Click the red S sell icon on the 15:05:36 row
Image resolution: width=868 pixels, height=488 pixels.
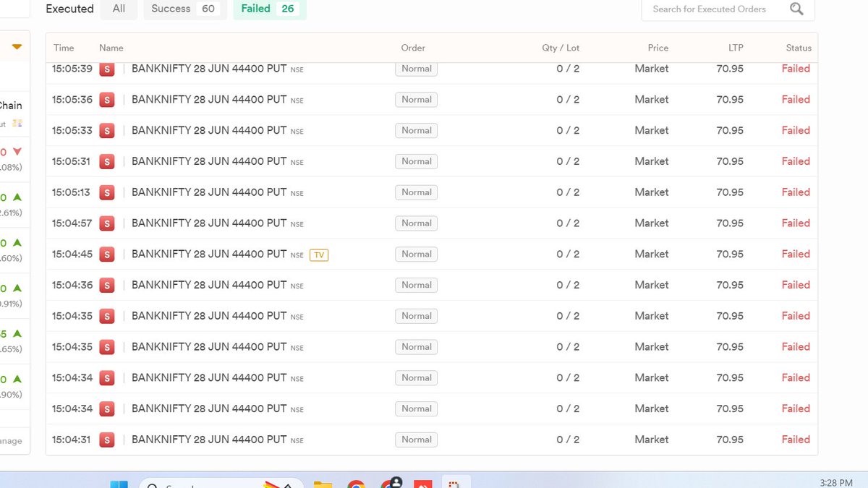[x=107, y=100]
